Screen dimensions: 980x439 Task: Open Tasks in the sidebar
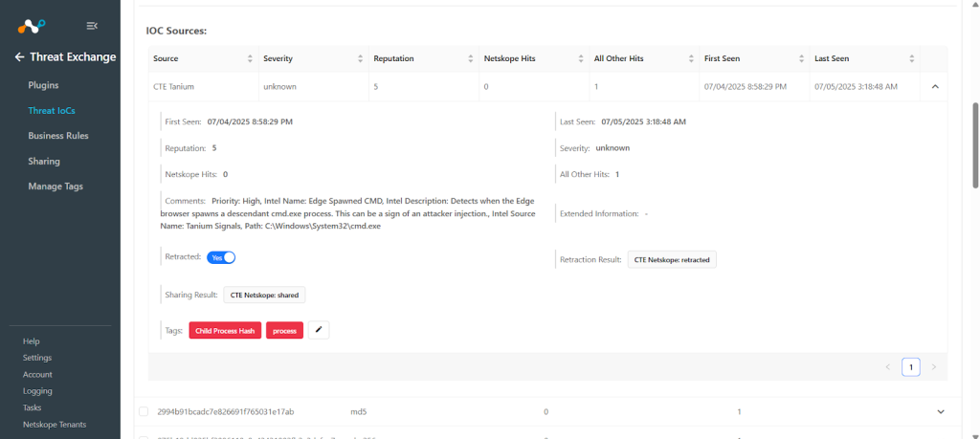click(32, 407)
